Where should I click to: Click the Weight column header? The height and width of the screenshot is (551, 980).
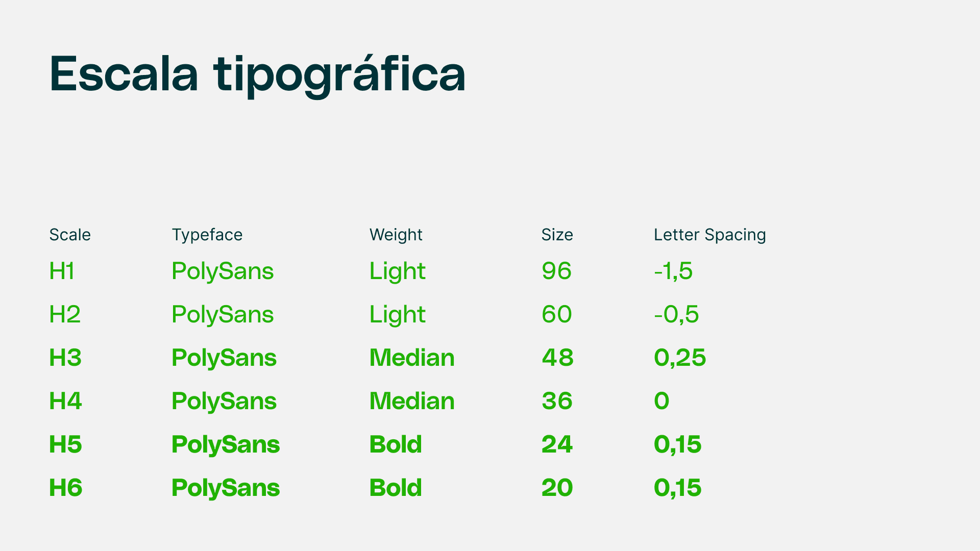click(396, 235)
